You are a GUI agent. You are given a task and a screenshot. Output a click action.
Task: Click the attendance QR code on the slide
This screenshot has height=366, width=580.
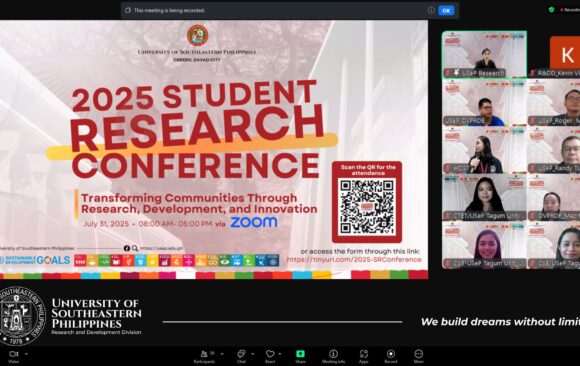(367, 207)
